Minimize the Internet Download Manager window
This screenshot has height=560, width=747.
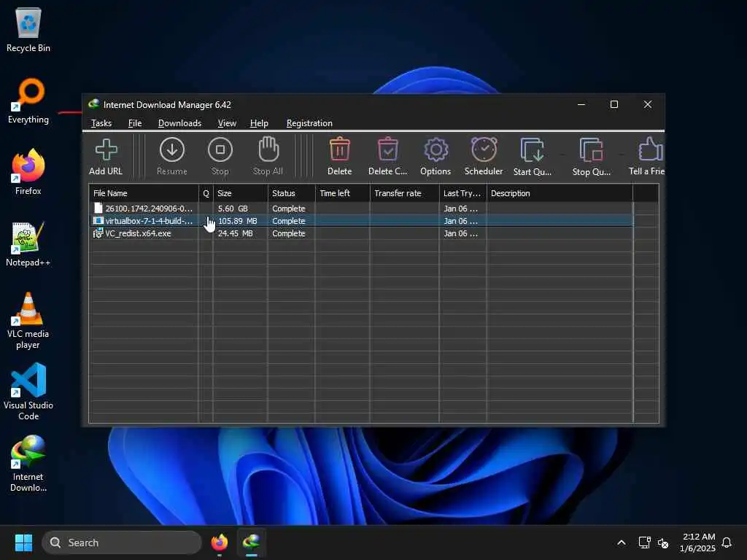(581, 104)
